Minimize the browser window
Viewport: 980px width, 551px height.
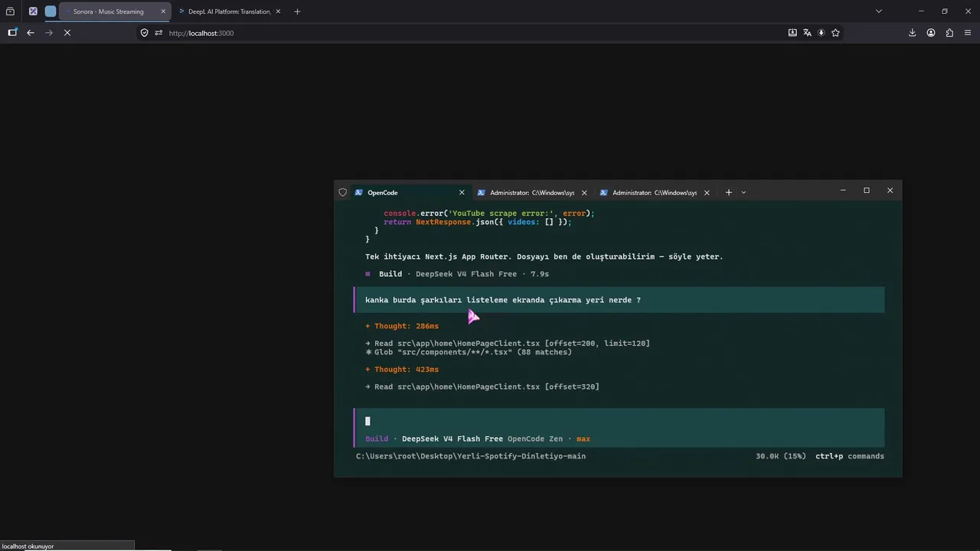coord(922,11)
